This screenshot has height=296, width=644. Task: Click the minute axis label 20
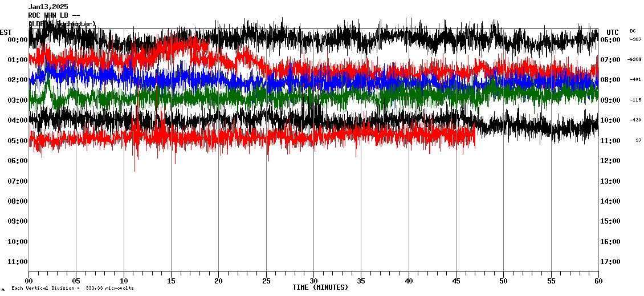point(218,281)
